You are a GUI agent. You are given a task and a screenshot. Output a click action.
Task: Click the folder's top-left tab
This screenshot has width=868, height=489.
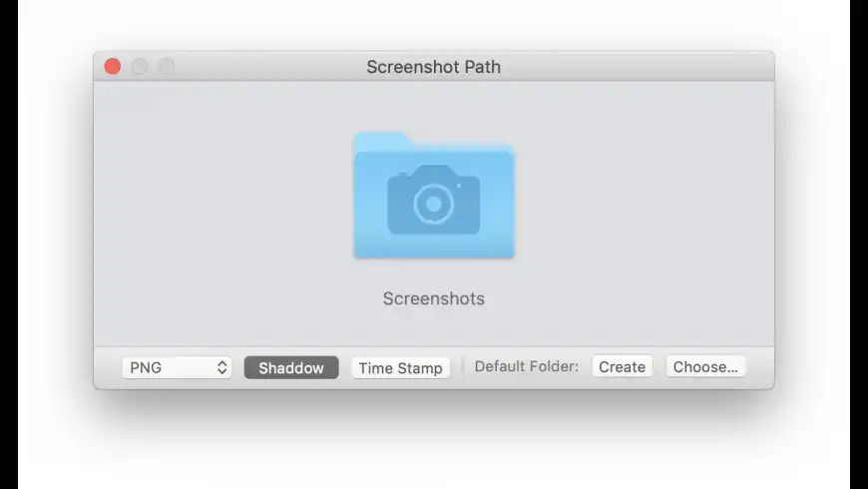point(379,139)
